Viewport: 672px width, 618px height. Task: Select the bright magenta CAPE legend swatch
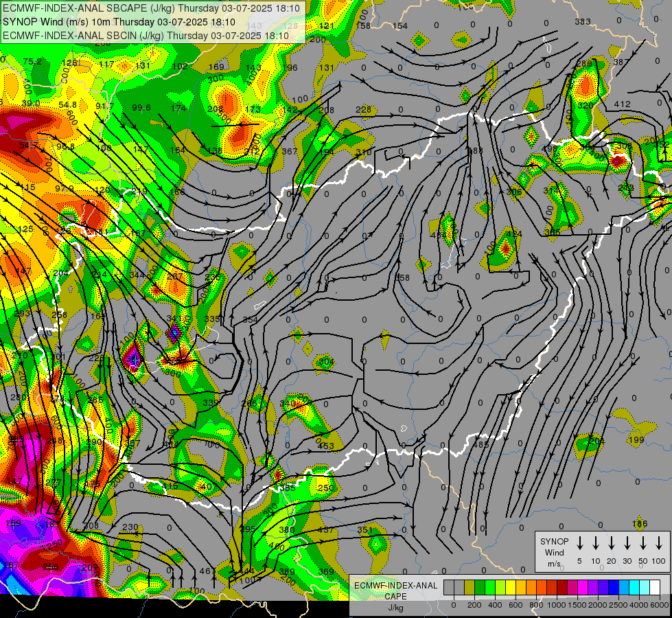[x=583, y=587]
